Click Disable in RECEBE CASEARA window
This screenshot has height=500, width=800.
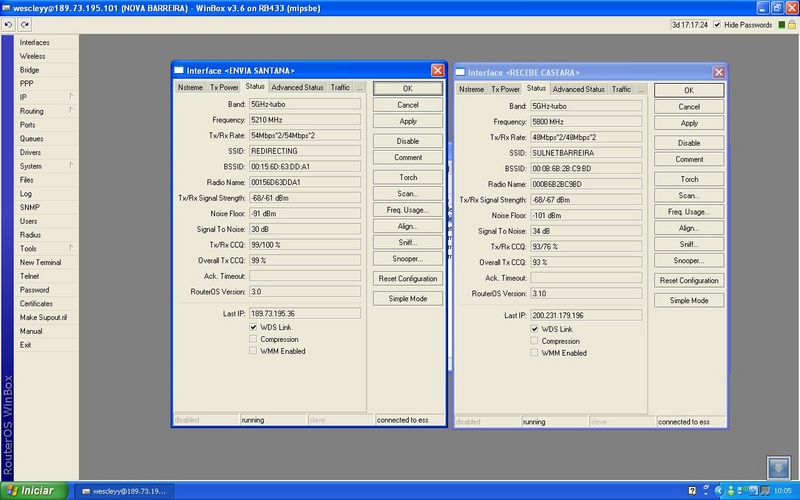[x=689, y=143]
